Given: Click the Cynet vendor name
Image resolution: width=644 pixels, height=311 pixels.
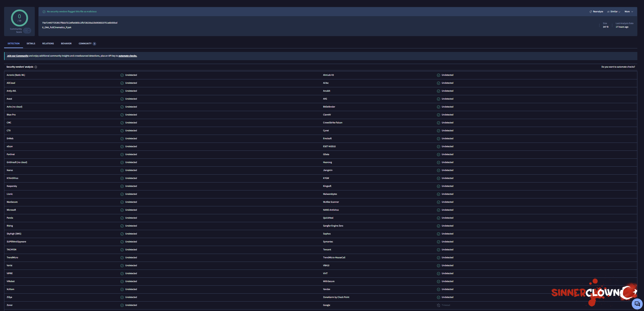Looking at the screenshot, I should [x=326, y=131].
